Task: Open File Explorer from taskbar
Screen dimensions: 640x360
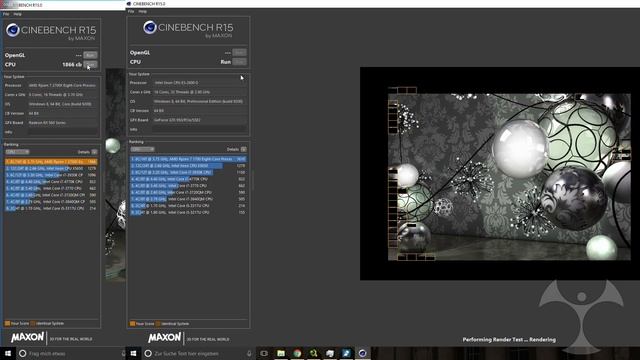Action: [x=281, y=353]
